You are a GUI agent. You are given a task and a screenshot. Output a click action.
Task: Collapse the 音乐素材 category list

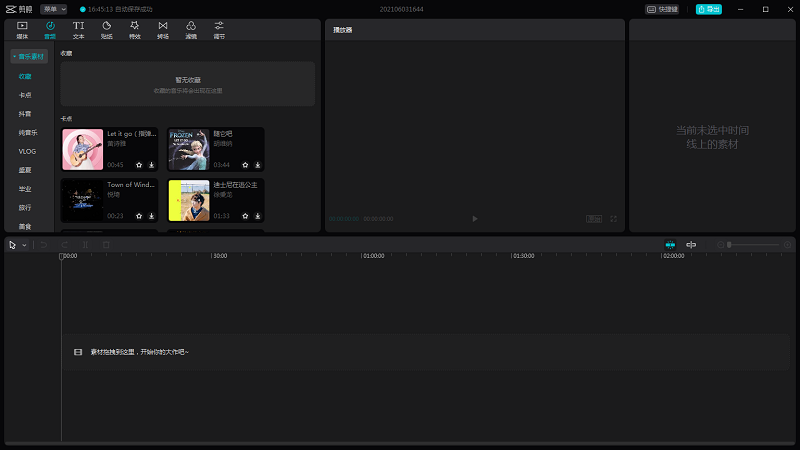29,57
